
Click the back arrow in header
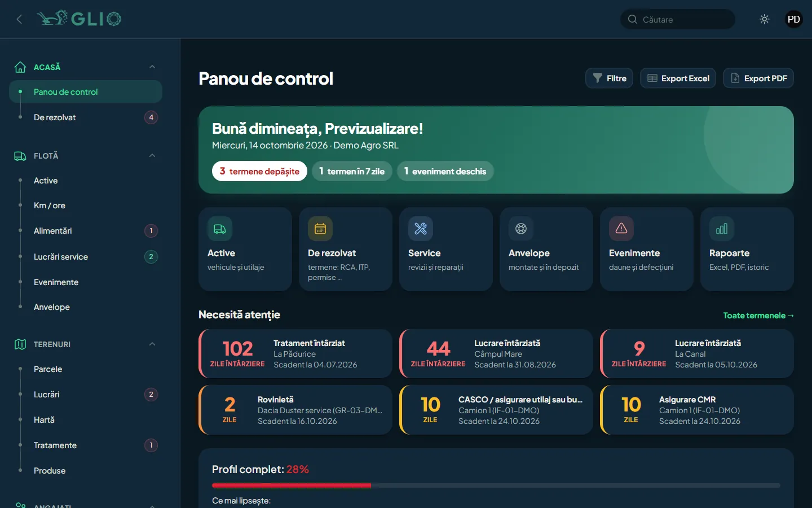(x=19, y=19)
